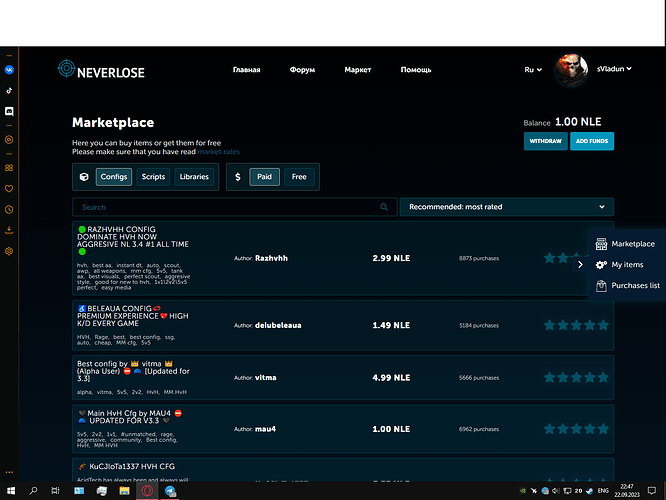Click star rating of delubeleaua config

576,325
